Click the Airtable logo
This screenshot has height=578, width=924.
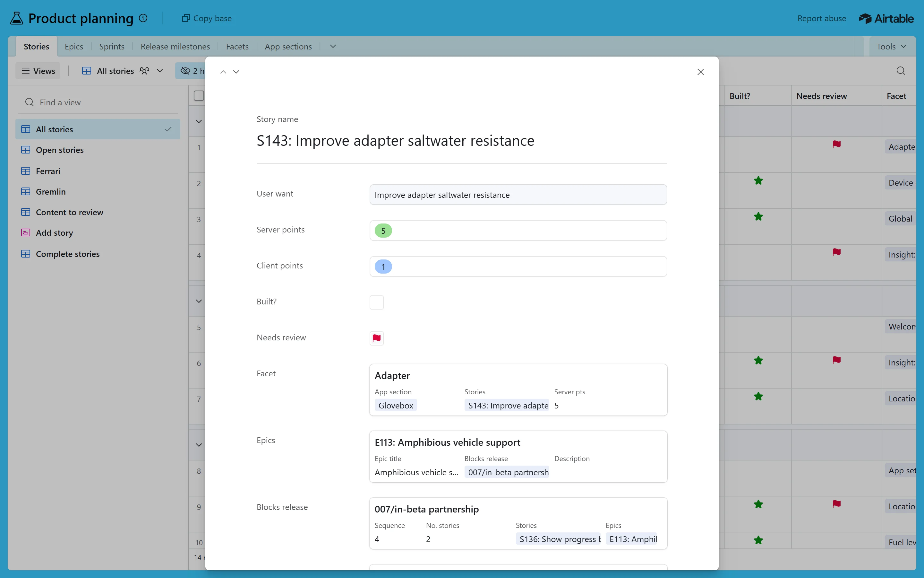pyautogui.click(x=886, y=18)
